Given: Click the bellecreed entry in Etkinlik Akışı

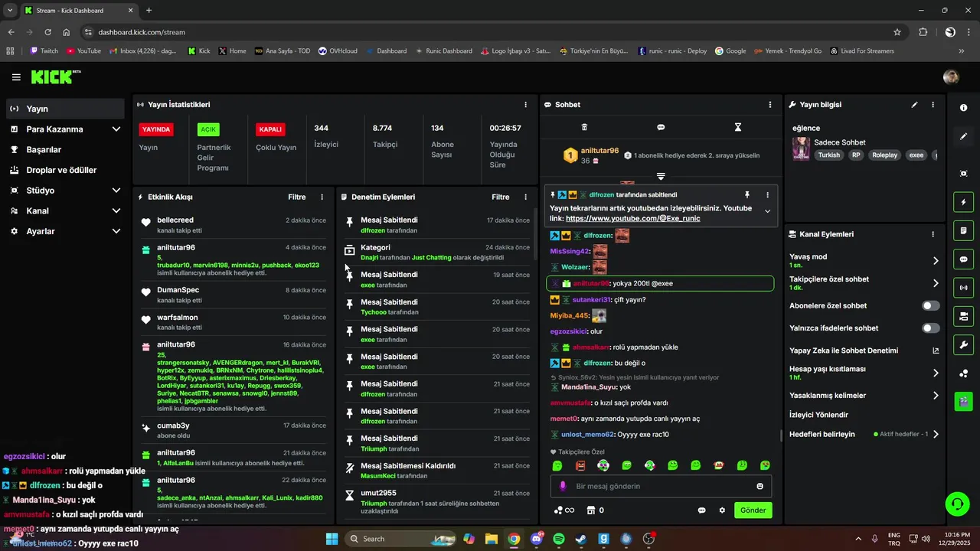Looking at the screenshot, I should click(234, 224).
